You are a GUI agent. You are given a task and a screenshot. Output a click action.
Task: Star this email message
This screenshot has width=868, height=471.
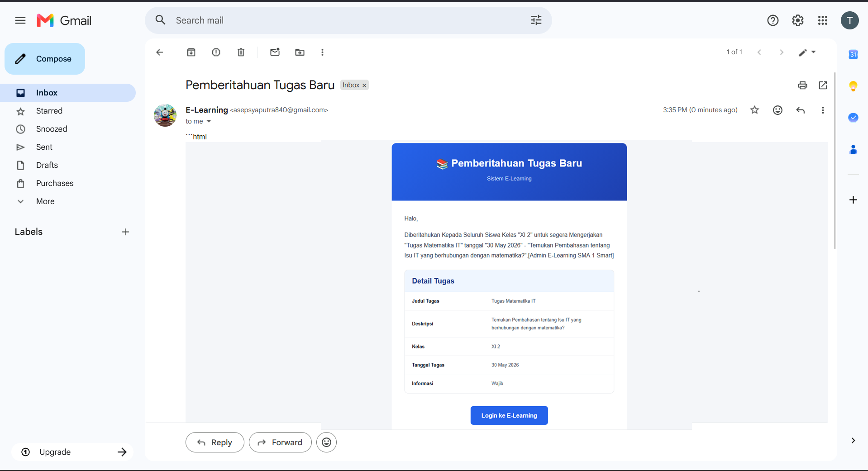tap(754, 110)
